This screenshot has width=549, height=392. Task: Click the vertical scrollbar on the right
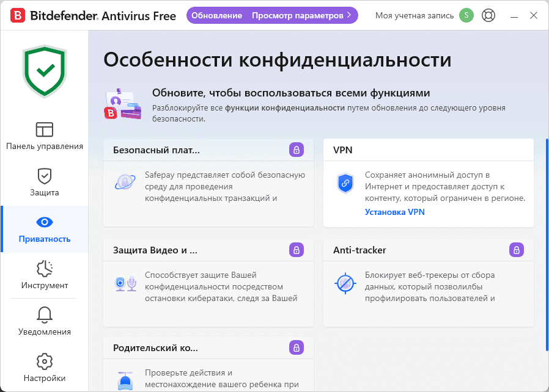pyautogui.click(x=547, y=244)
